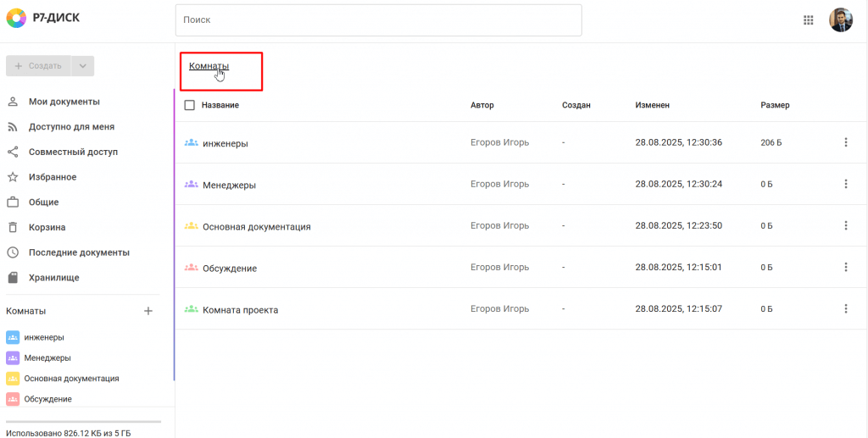Expand the Создать dropdown arrow

coord(82,66)
